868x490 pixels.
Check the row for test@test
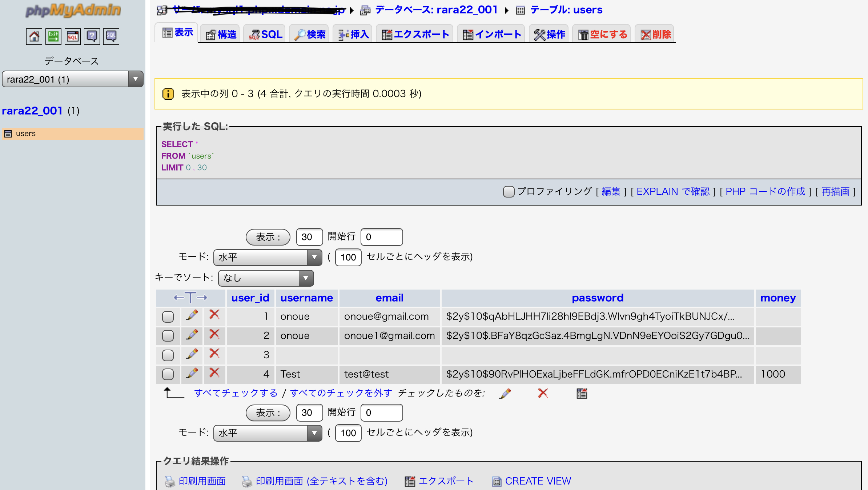point(168,374)
